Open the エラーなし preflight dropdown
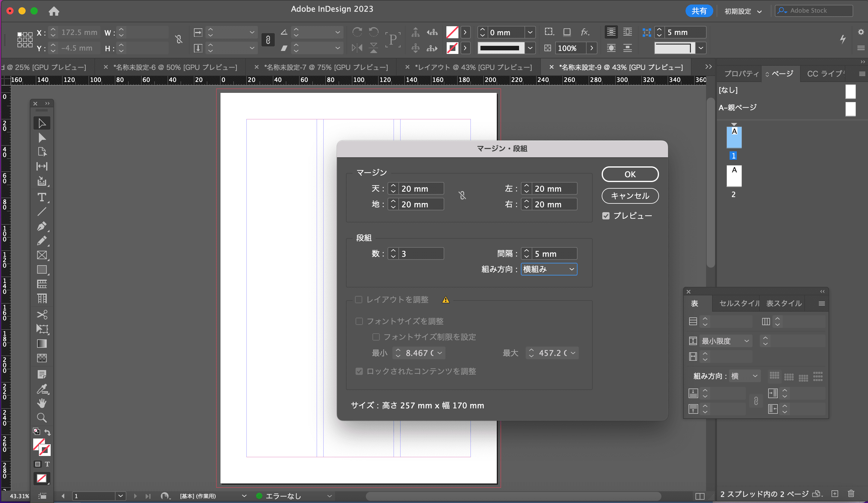Image resolution: width=868 pixels, height=503 pixels. pyautogui.click(x=329, y=496)
